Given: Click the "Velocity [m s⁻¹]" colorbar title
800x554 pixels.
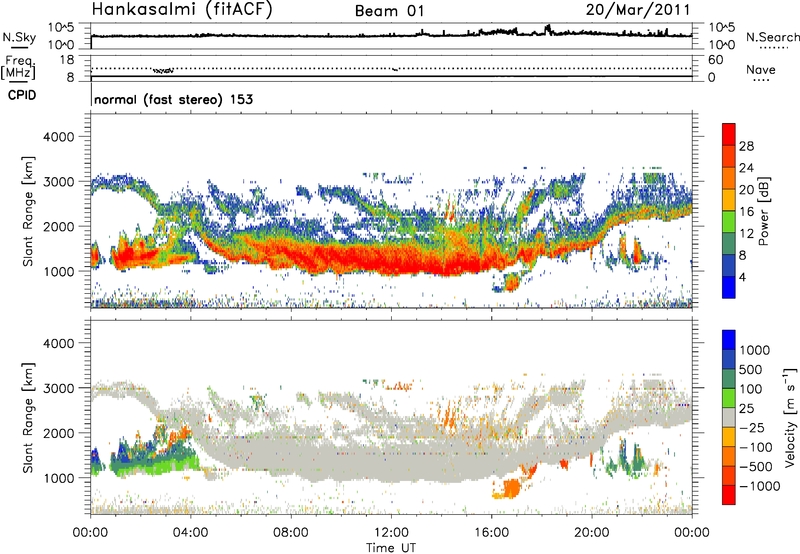Looking at the screenshot, I should point(790,417).
